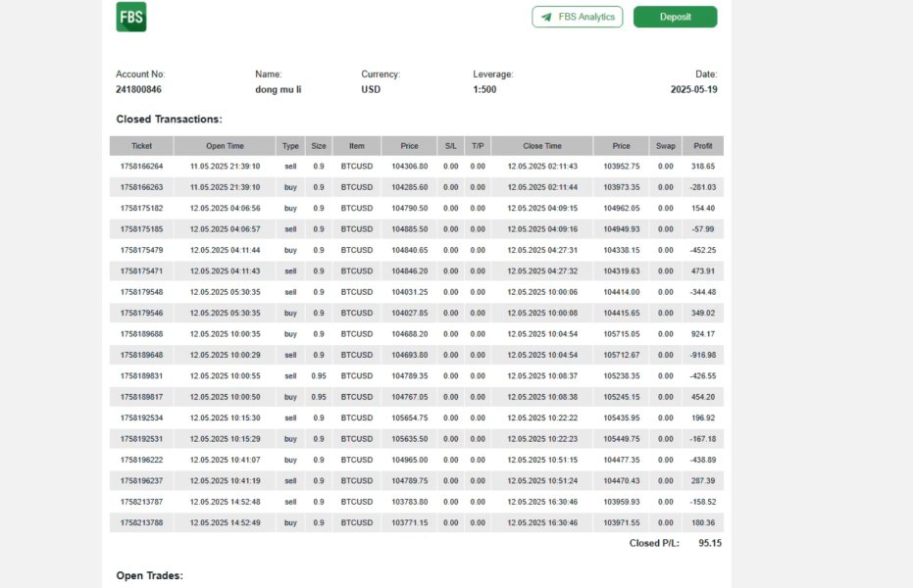Click the Closed P/L value 95.15

coord(710,543)
